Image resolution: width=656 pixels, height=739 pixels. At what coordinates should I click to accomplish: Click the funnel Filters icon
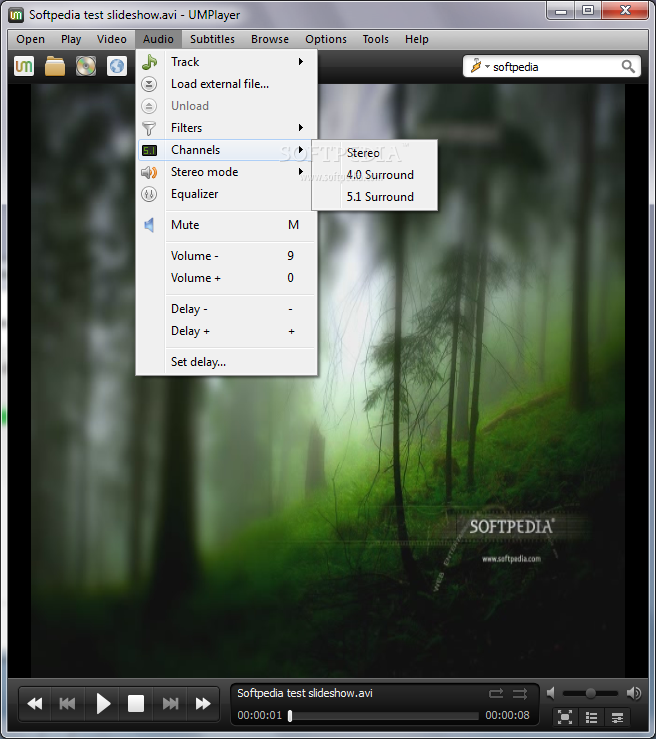149,128
